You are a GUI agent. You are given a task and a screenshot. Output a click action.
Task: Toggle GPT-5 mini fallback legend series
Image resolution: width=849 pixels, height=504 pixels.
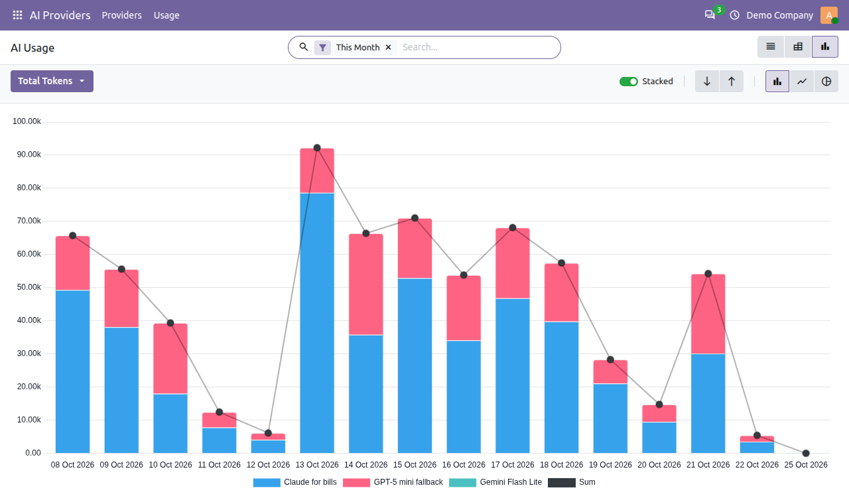(x=393, y=483)
